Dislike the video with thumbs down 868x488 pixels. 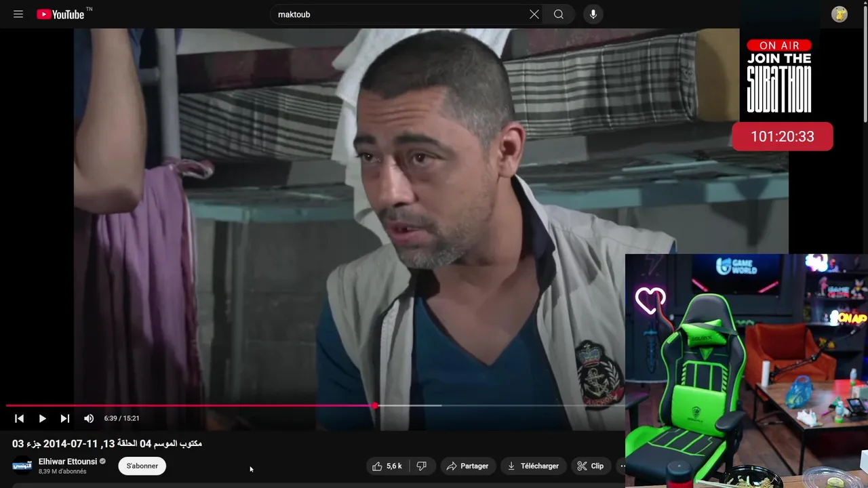(421, 466)
